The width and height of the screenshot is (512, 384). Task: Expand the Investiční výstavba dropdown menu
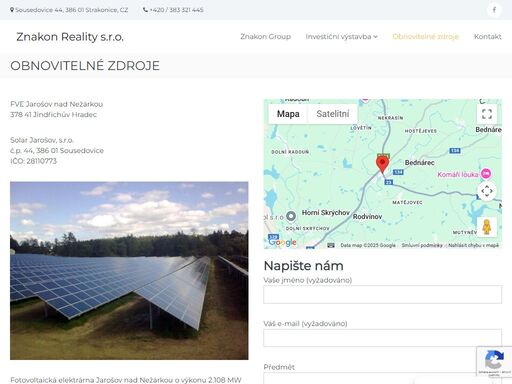[341, 37]
